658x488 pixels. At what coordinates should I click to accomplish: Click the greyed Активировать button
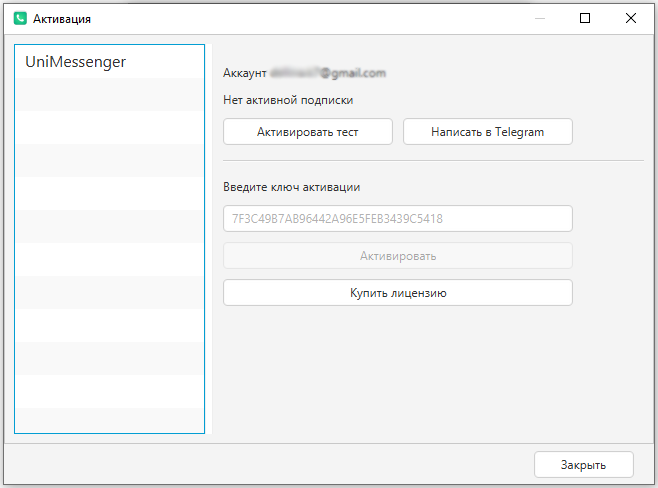tap(398, 256)
